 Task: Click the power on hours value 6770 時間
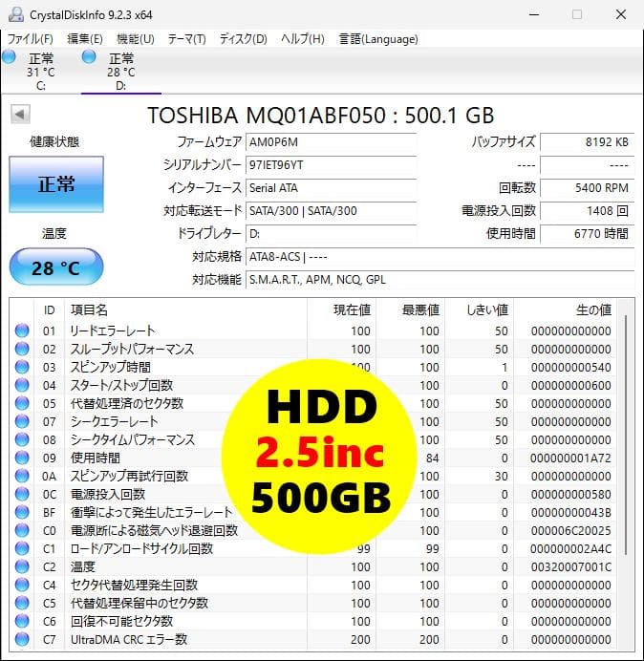click(587, 233)
